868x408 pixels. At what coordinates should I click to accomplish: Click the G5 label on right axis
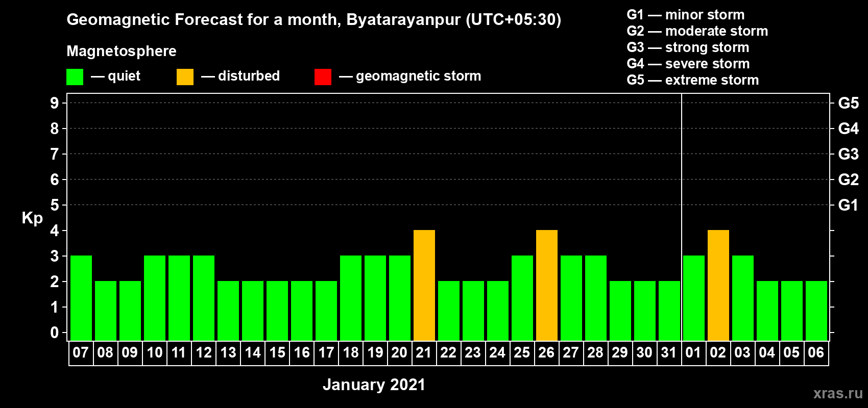pos(849,103)
